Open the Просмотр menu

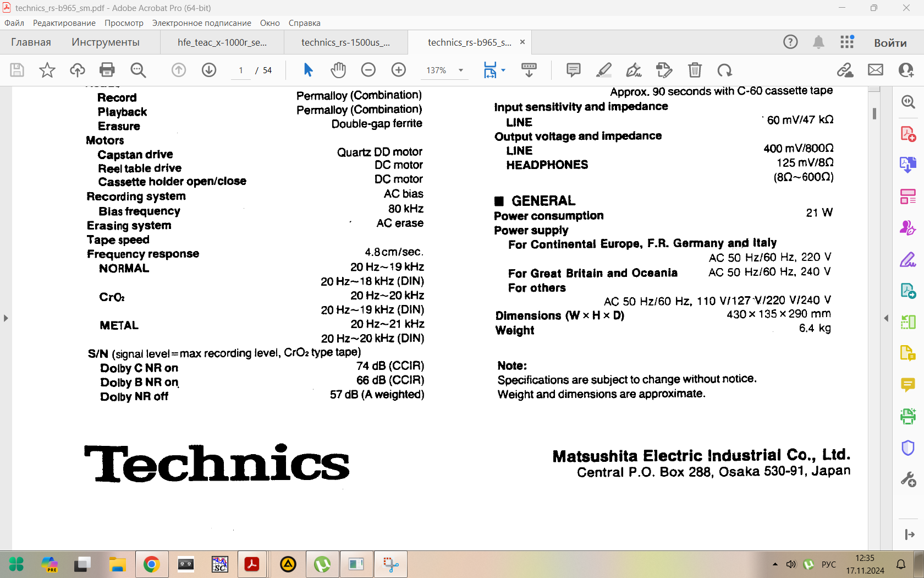[124, 23]
